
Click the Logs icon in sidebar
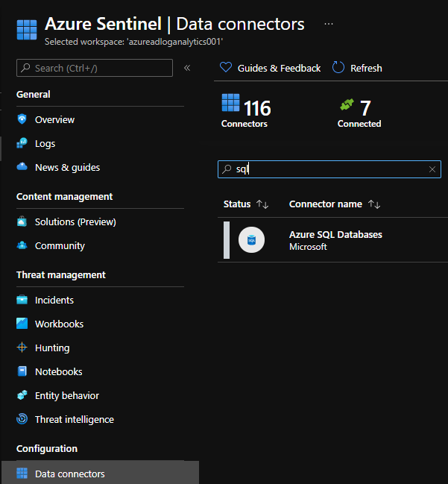click(22, 143)
